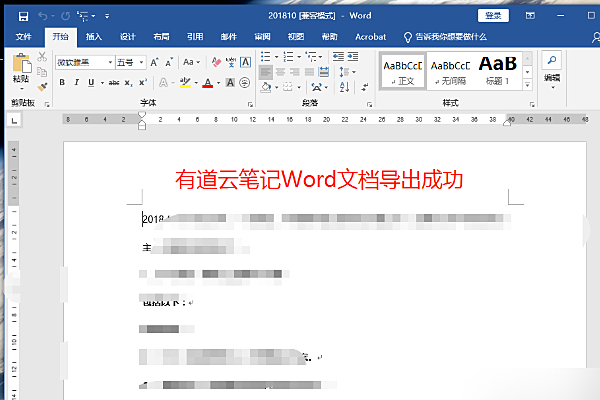The image size is (600, 400).
Task: Open the 段落 dialog launcher
Action: pyautogui.click(x=369, y=104)
